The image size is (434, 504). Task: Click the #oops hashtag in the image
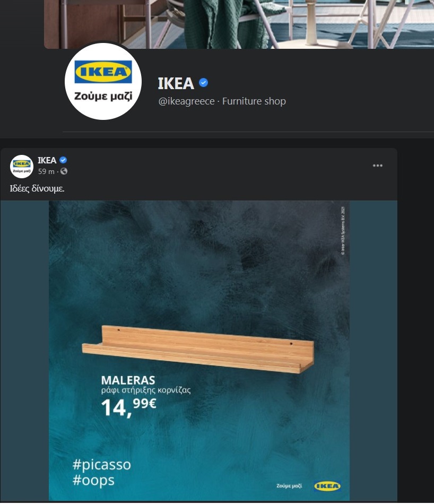pos(93,481)
